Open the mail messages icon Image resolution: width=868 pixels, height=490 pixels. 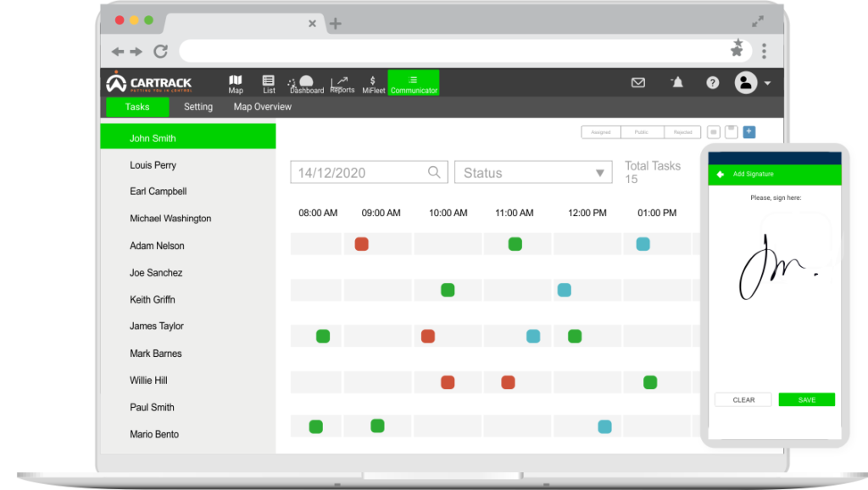pos(638,83)
